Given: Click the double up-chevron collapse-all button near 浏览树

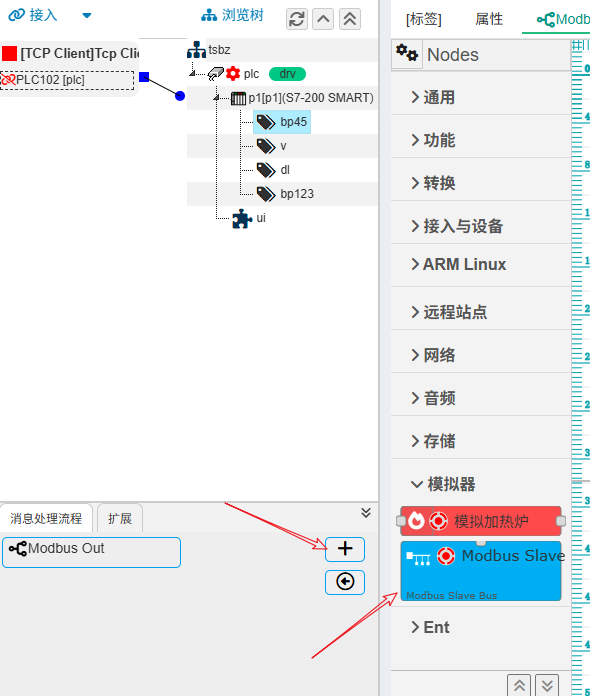Looking at the screenshot, I should click(x=350, y=19).
